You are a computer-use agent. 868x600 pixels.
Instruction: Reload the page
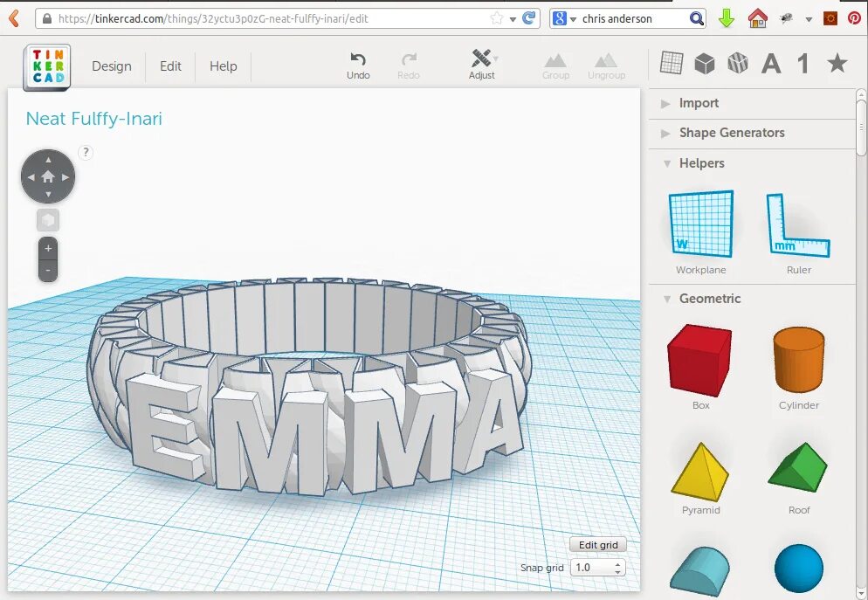click(x=529, y=18)
